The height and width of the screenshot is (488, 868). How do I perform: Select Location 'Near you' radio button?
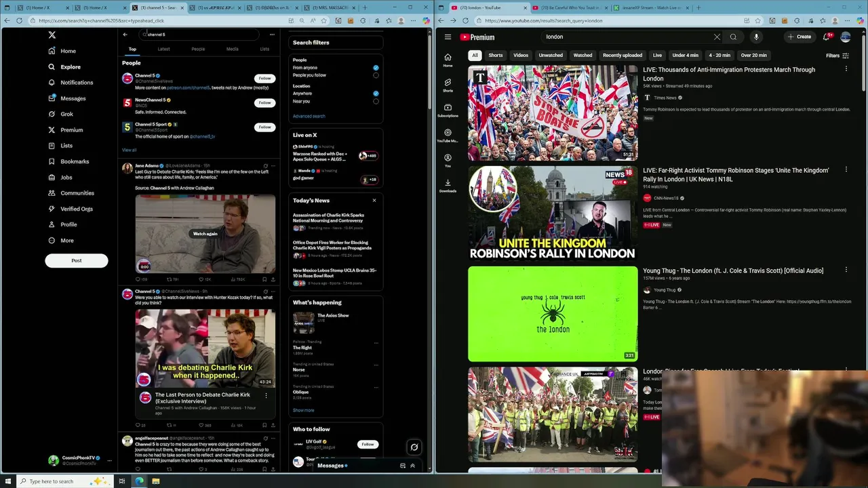tap(376, 101)
